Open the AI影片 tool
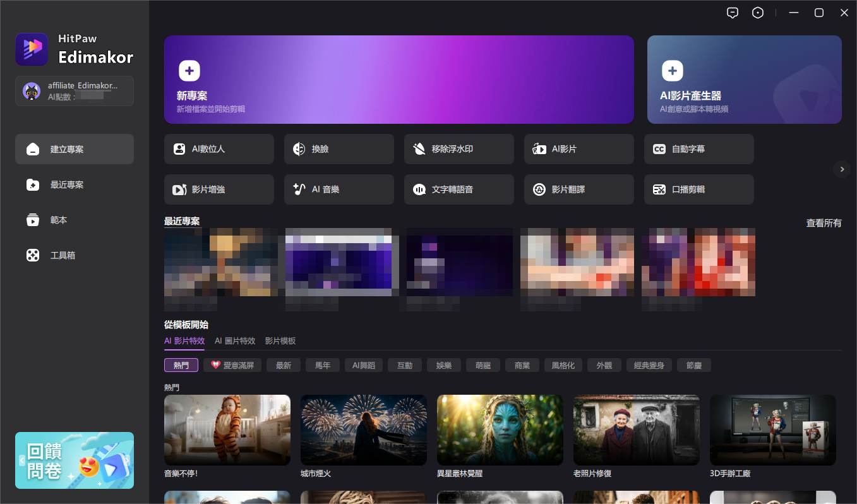Viewport: 857px width, 504px height. (x=578, y=149)
